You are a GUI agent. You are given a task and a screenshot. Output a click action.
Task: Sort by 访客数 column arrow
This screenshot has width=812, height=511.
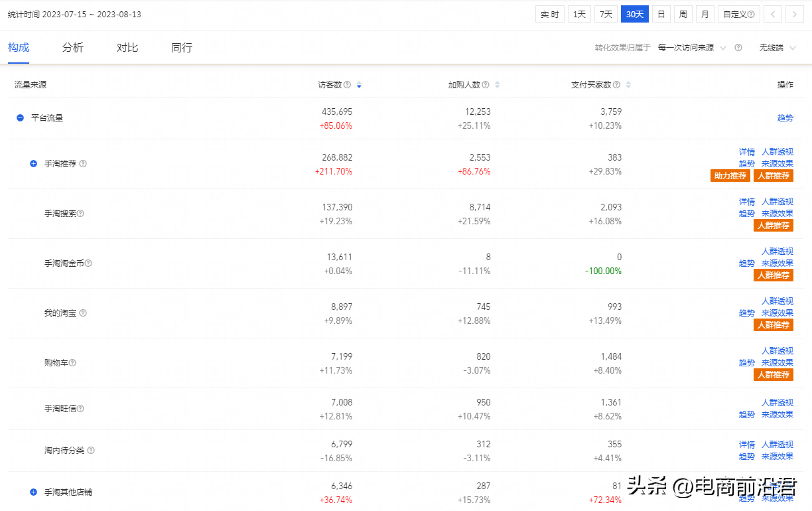click(359, 85)
